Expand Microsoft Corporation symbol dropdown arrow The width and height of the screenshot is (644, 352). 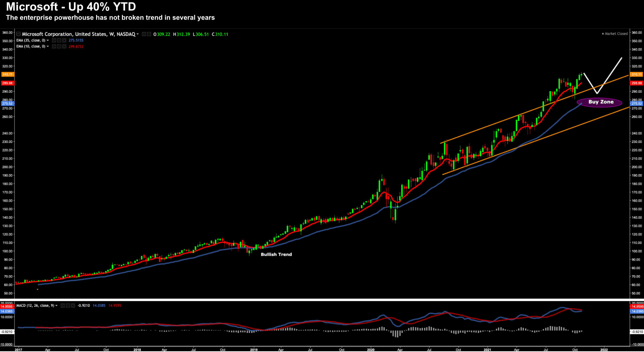point(138,34)
